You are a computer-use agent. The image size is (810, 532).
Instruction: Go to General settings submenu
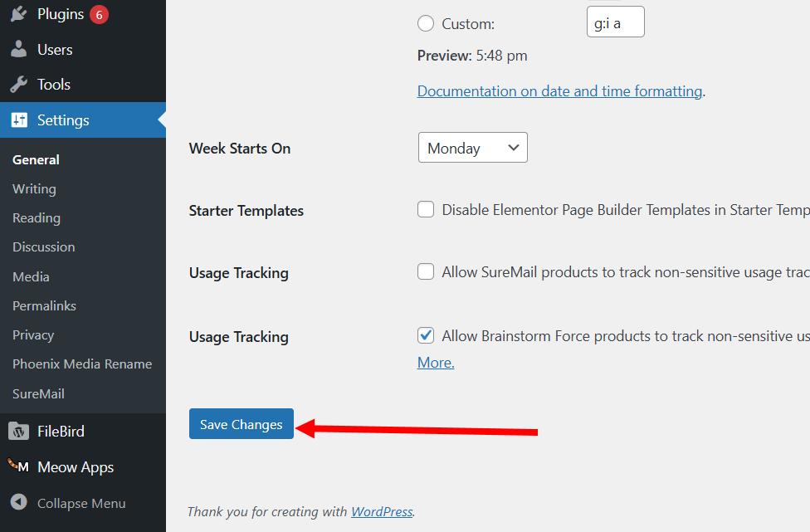(36, 159)
